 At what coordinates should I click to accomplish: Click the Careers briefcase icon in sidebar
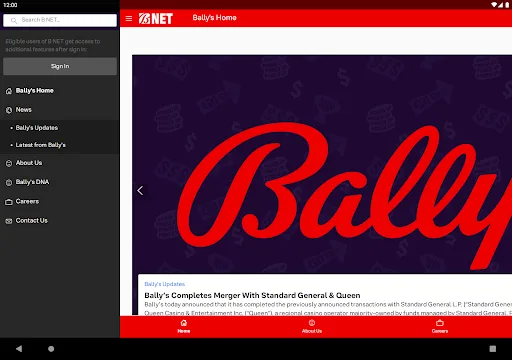click(x=9, y=202)
